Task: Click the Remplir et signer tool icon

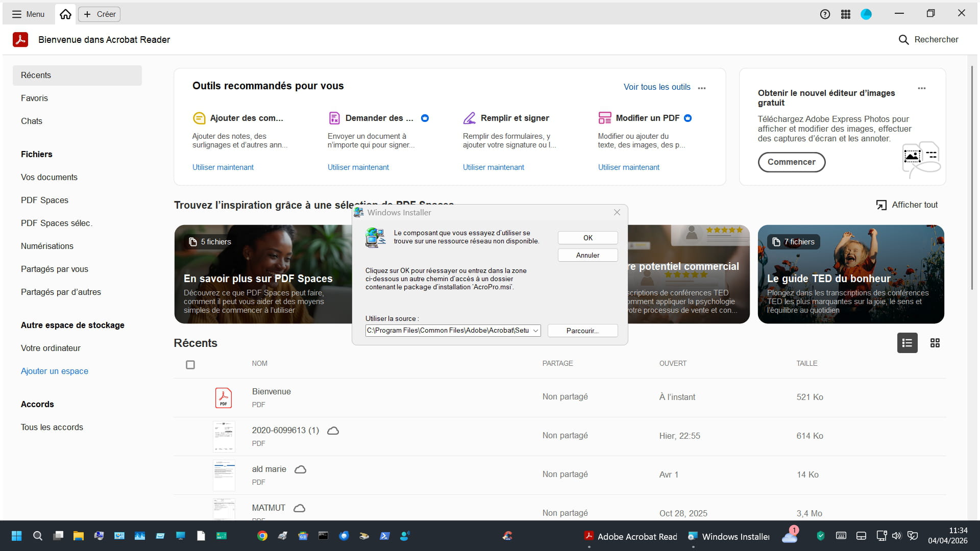Action: (469, 118)
